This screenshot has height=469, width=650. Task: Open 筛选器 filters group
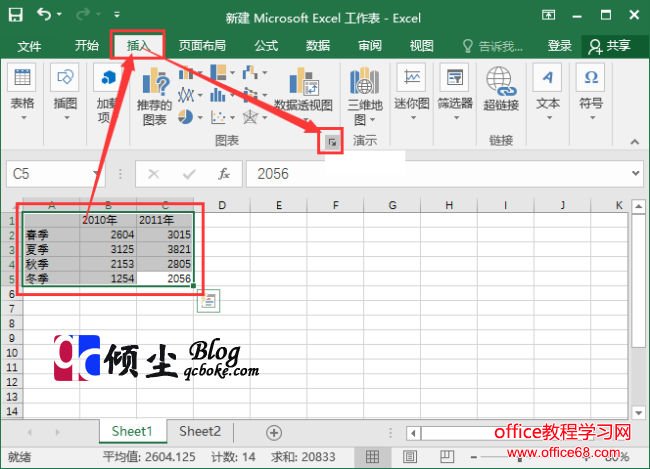pos(455,92)
